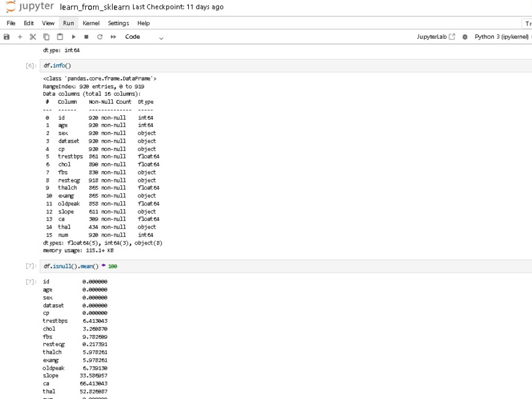
Task: Restart the kernel
Action: click(100, 37)
